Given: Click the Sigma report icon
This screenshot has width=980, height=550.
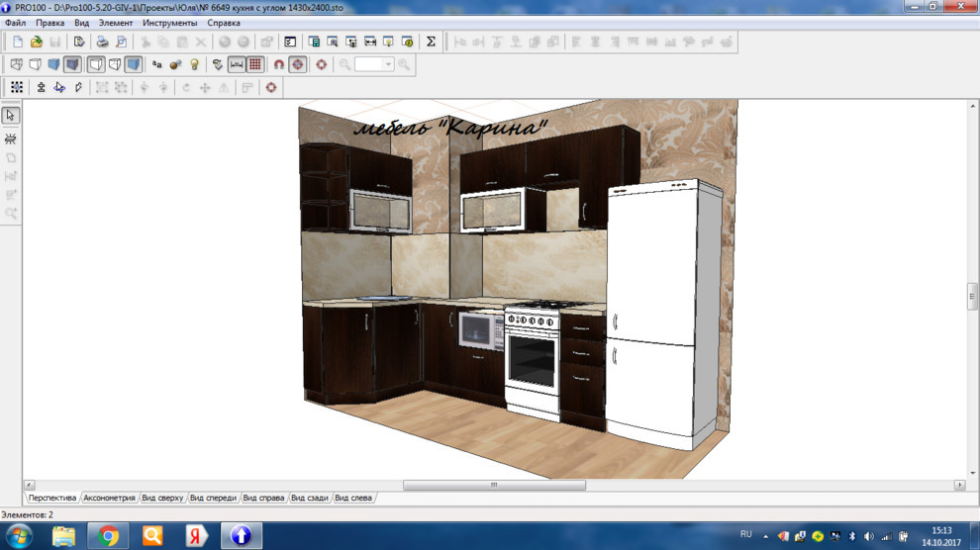Looking at the screenshot, I should 431,42.
